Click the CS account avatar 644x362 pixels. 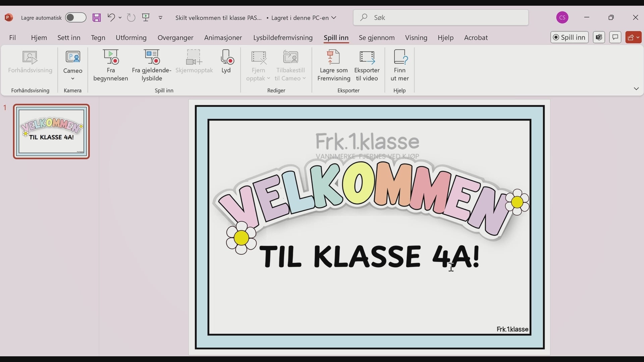coord(562,17)
